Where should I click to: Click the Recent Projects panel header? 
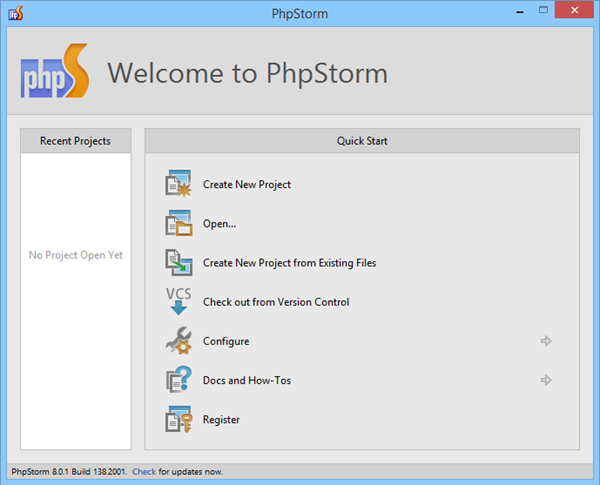pos(75,141)
